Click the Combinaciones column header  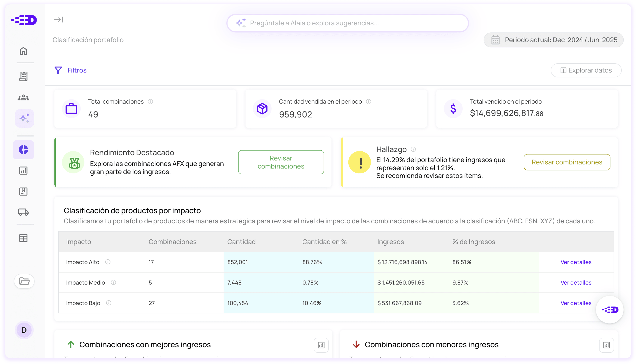[x=172, y=242]
